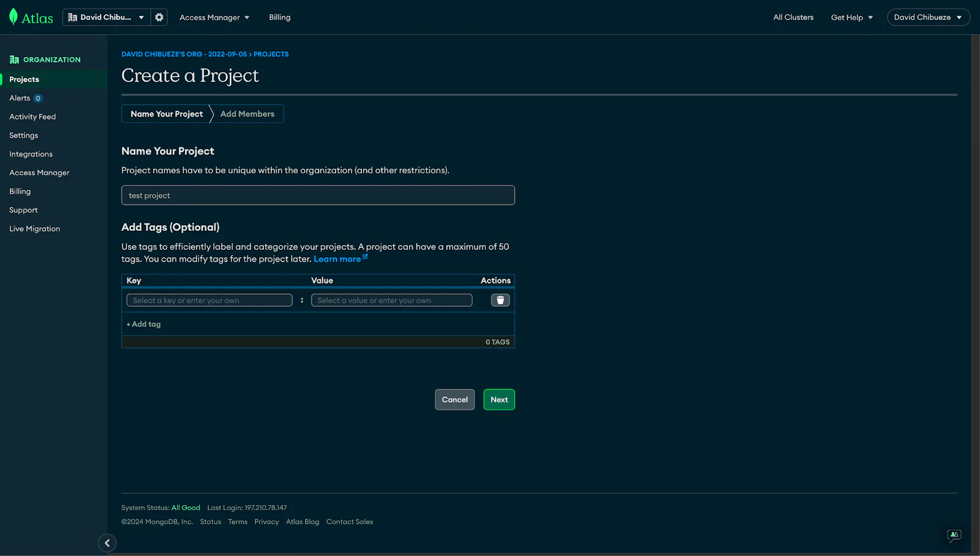Click the external link icon beside Learn more

[365, 257]
